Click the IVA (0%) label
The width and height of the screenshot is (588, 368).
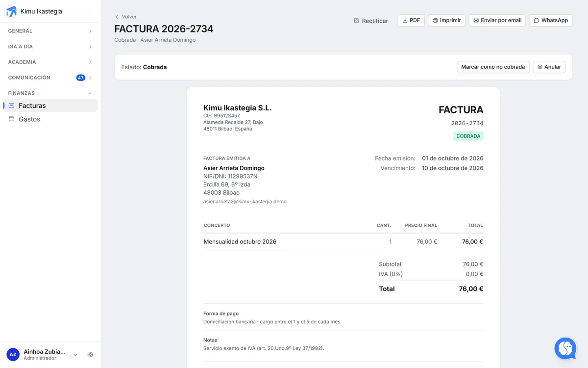391,274
